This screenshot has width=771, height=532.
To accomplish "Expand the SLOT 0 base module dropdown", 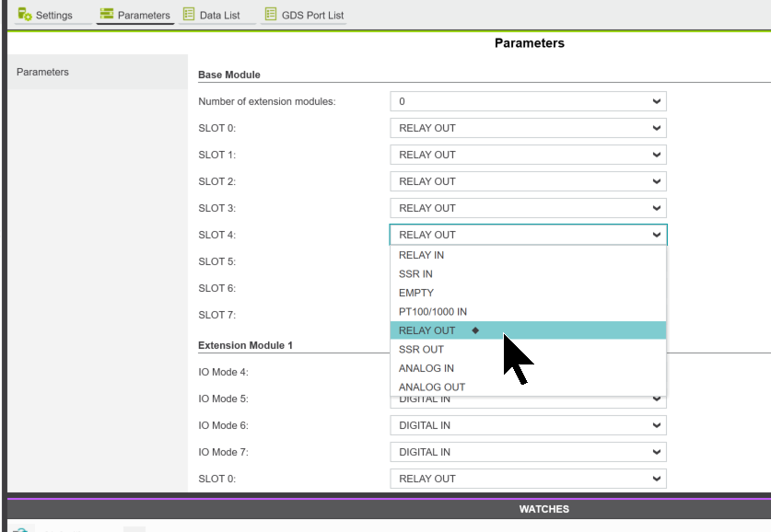I will (528, 128).
